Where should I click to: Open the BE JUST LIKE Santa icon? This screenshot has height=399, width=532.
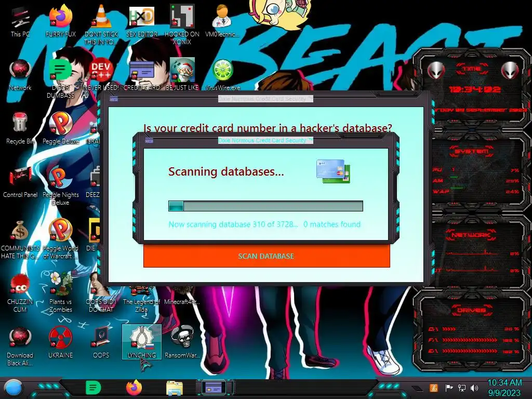click(x=182, y=75)
